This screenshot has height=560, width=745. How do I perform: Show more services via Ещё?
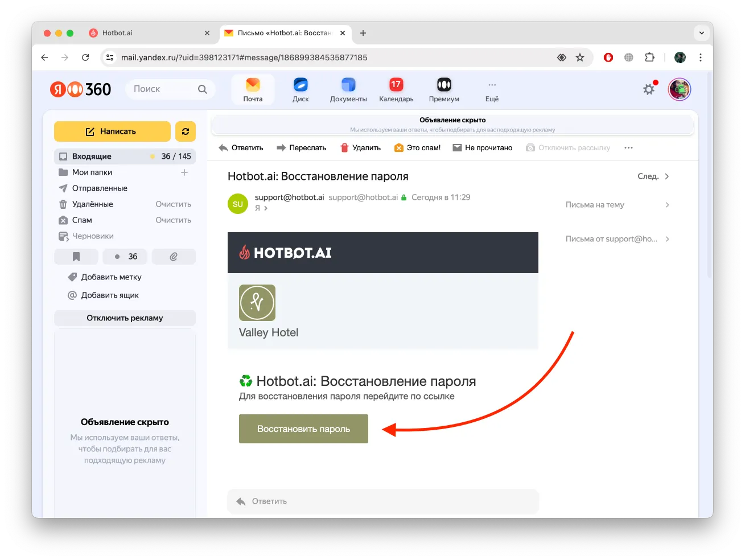(x=492, y=90)
